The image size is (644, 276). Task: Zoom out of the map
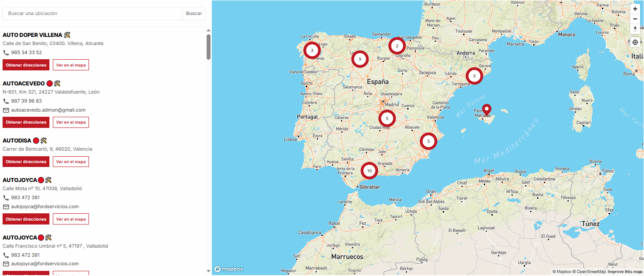pos(635,19)
